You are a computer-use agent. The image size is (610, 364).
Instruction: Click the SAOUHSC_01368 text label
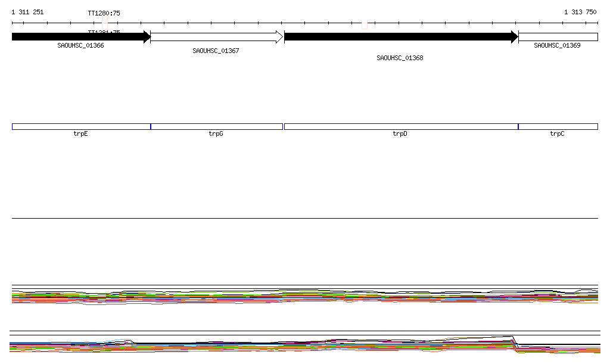point(400,58)
